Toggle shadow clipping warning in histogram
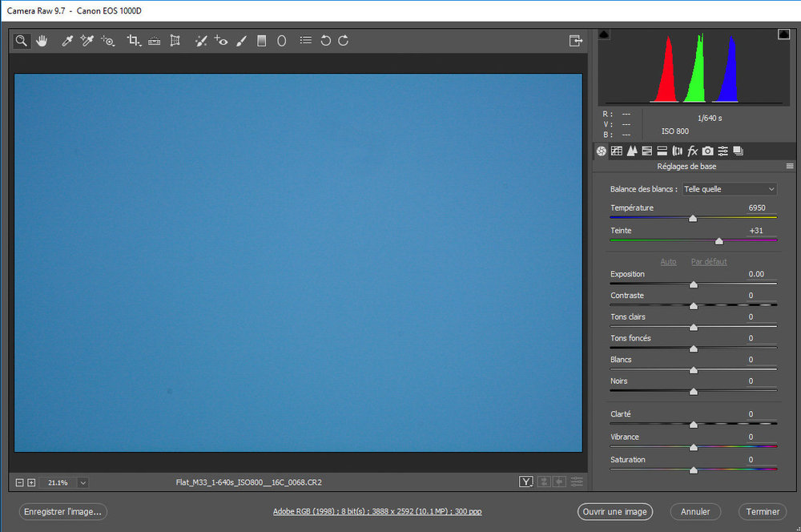Viewport: 801px width, 532px height. click(604, 34)
